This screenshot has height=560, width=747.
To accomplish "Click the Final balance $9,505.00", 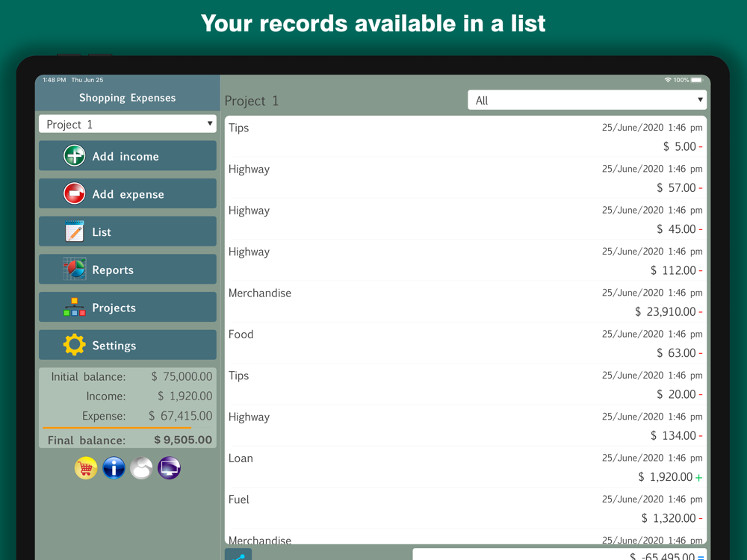I will [x=183, y=440].
